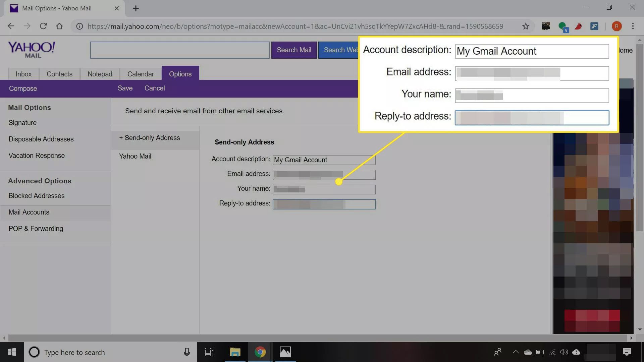This screenshot has width=644, height=362.
Task: Click the Cortana circle icon
Action: [34, 352]
